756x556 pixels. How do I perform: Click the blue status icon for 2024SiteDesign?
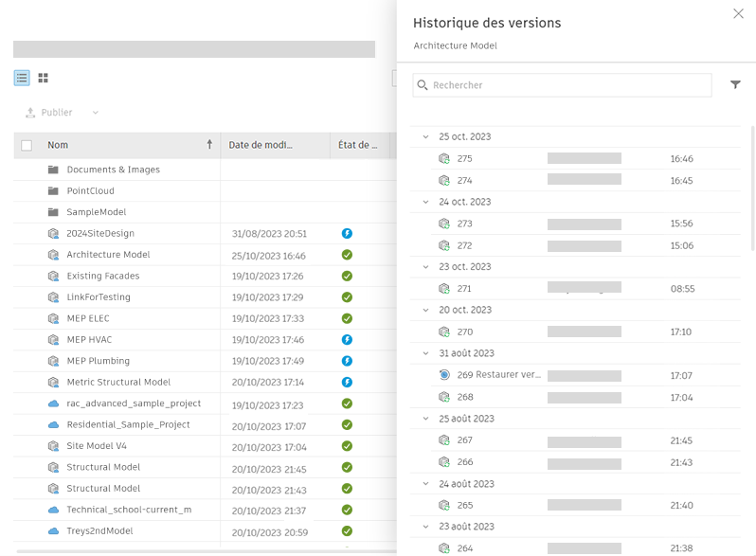coord(347,233)
